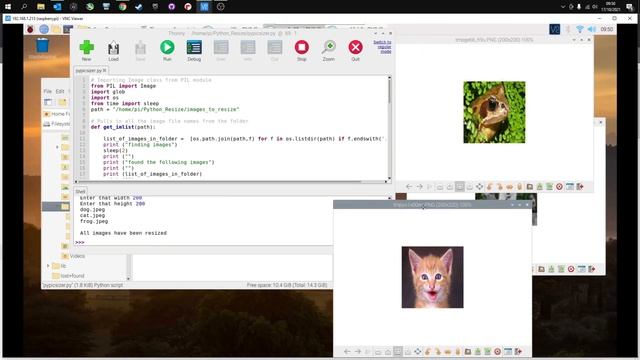Click the Pi volume speaker icon
The height and width of the screenshot is (360, 640).
click(x=592, y=29)
